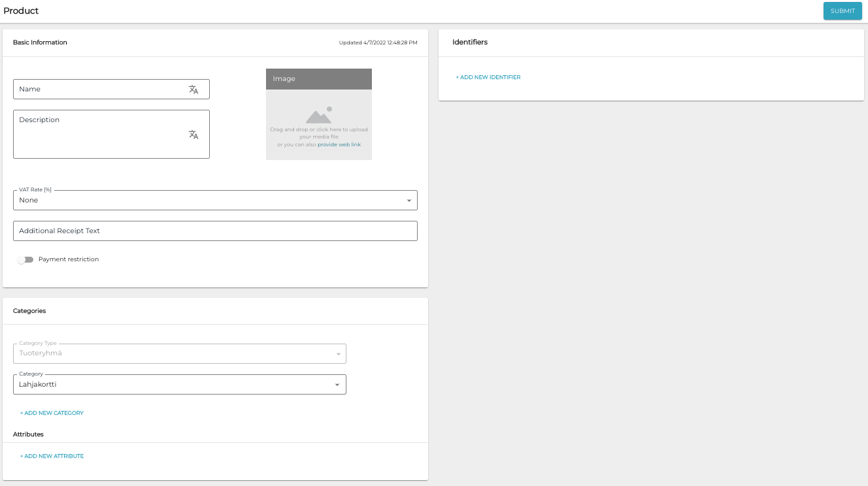Open translations for the Description field
This screenshot has height=486, width=868.
[193, 135]
